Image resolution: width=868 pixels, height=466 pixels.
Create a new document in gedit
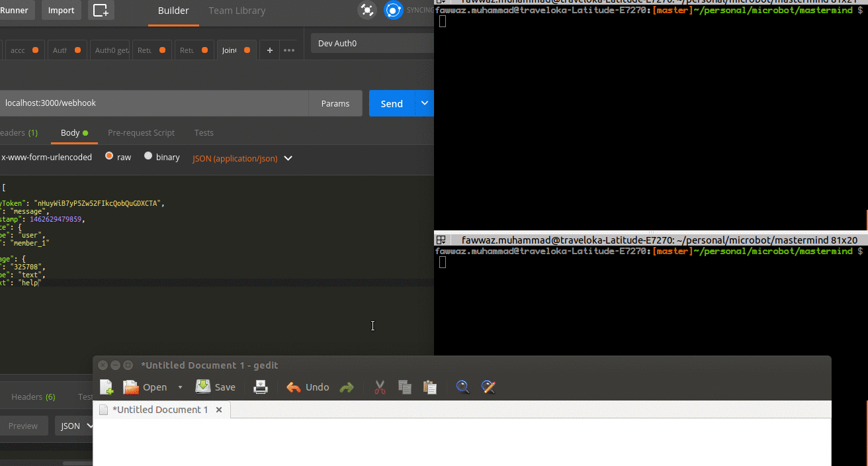tap(106, 387)
